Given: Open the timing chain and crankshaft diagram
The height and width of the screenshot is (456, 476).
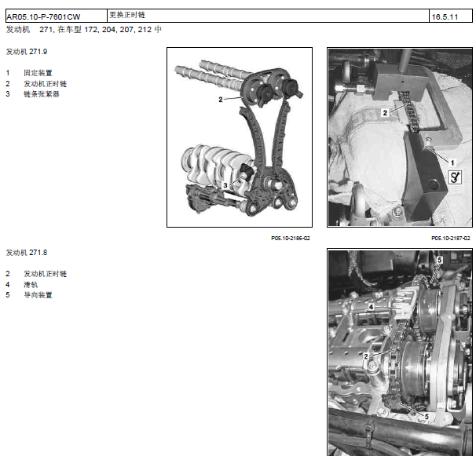Looking at the screenshot, I should [240, 137].
